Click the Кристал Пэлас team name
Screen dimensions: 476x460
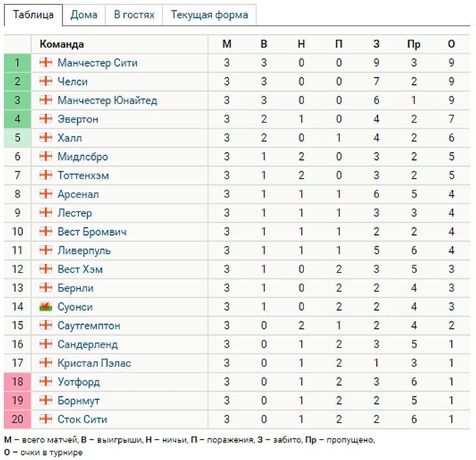point(94,363)
